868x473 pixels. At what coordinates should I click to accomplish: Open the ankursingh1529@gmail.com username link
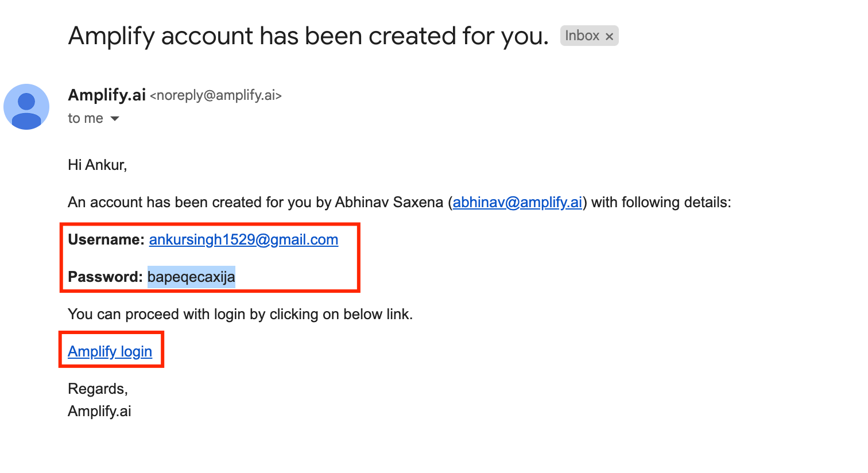pyautogui.click(x=243, y=240)
